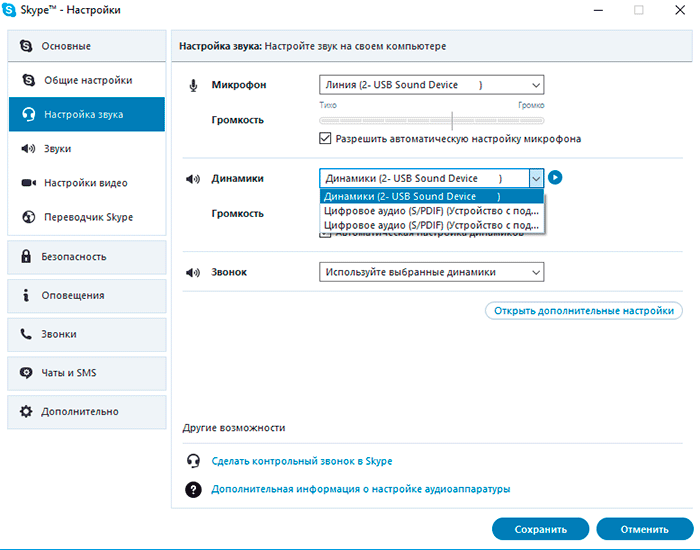Click the headset icon beside Настройка звука
The height and width of the screenshot is (550, 700).
point(29,114)
